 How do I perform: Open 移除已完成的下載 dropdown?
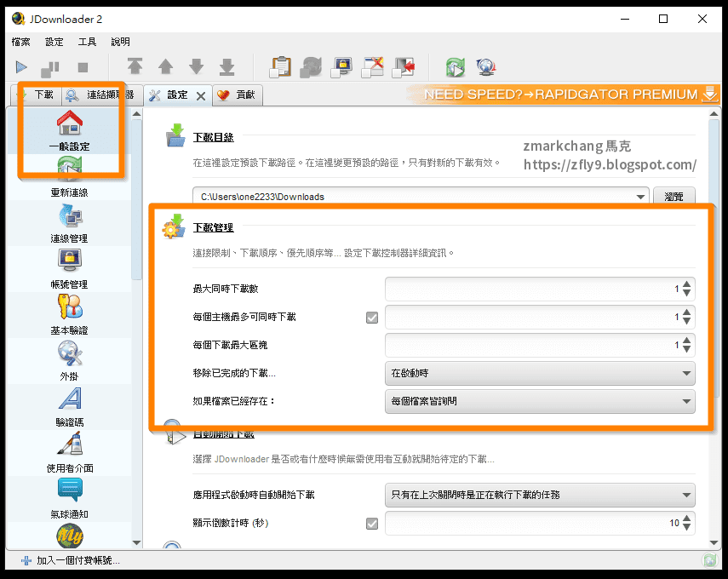pos(540,373)
